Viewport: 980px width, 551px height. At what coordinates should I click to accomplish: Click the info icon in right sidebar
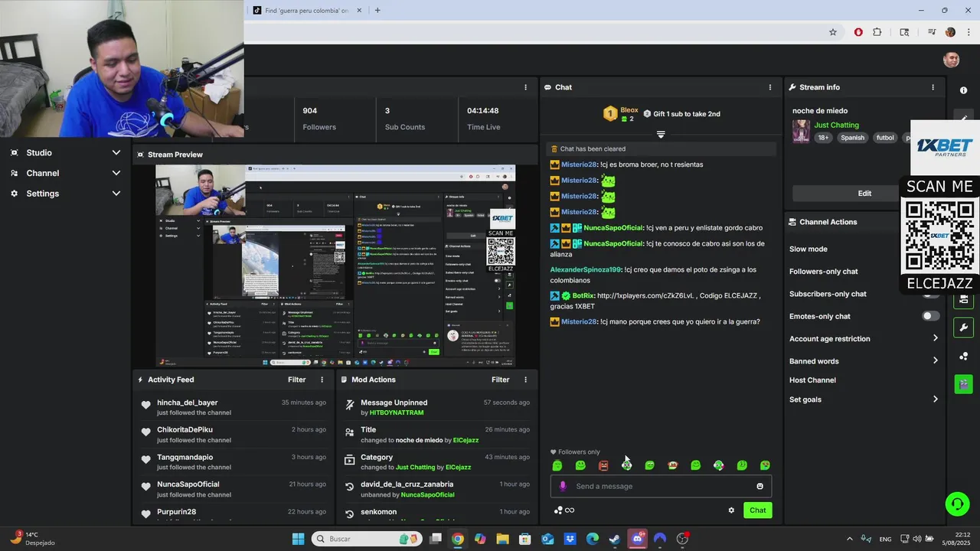(x=963, y=90)
